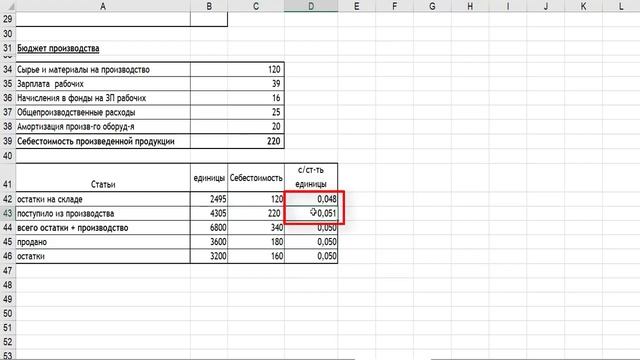Click value 120 in raw materials row
Viewport: 640px width, 360px height.
pos(256,69)
